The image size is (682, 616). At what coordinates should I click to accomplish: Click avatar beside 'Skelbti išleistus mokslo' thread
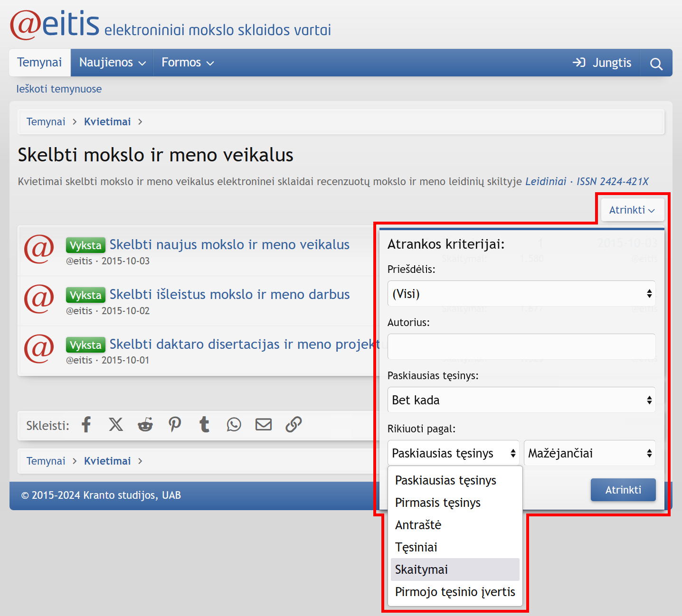pyautogui.click(x=39, y=299)
